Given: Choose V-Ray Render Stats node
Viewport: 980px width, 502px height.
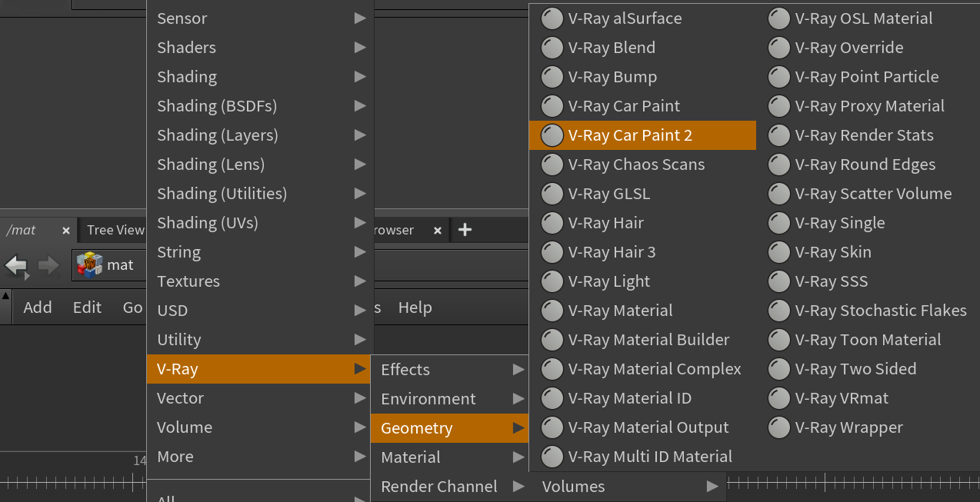Looking at the screenshot, I should [868, 135].
